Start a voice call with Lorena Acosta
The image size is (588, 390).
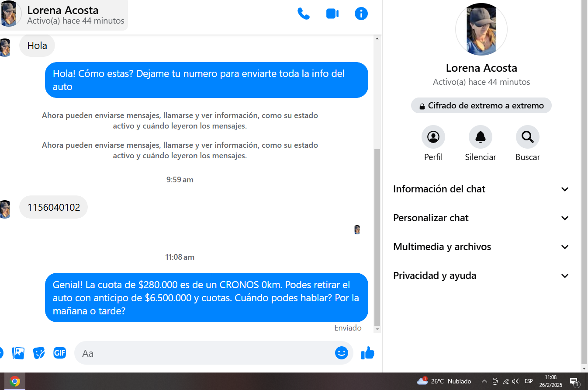click(303, 14)
